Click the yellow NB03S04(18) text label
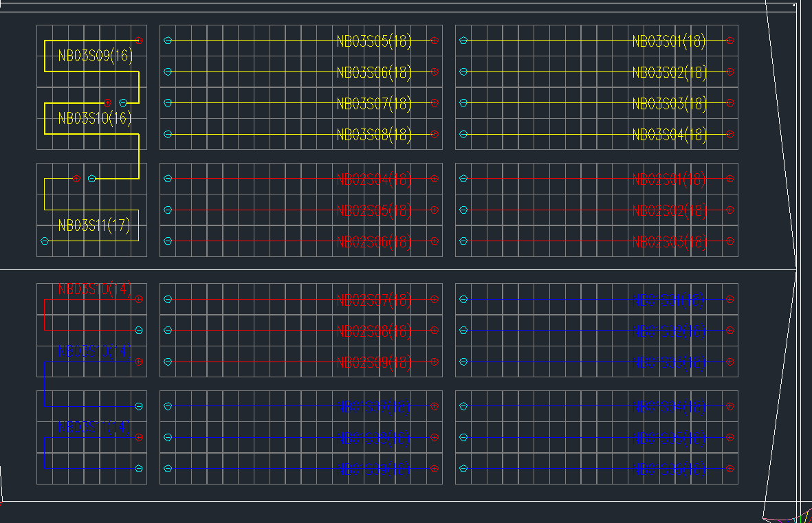This screenshot has height=523, width=812. pyautogui.click(x=669, y=135)
